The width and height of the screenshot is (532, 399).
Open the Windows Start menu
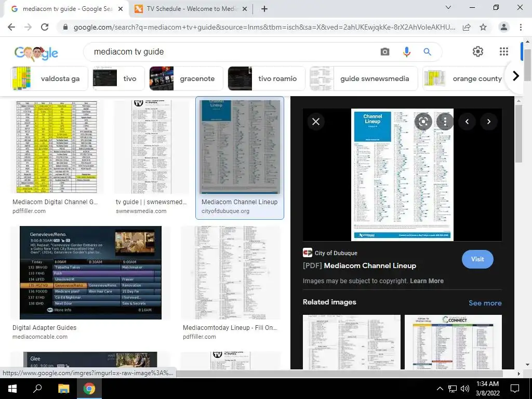tap(12, 389)
